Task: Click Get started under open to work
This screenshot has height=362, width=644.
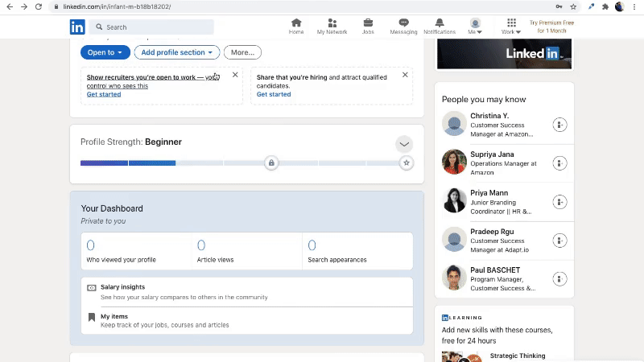Action: pos(104,94)
